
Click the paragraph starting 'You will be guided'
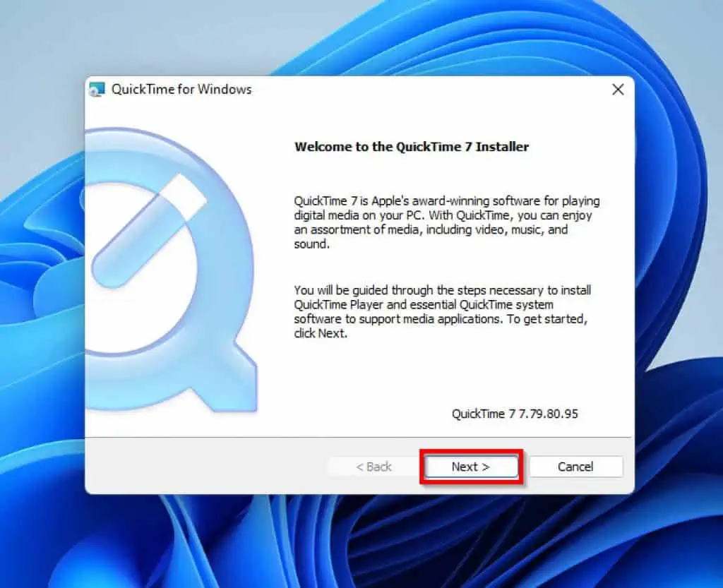(x=442, y=311)
